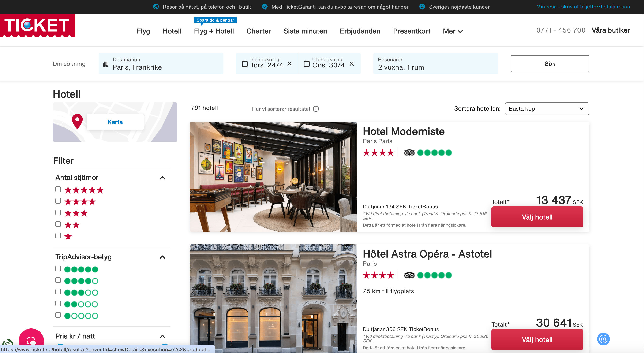Clear the Utcheckning date with X

(352, 64)
